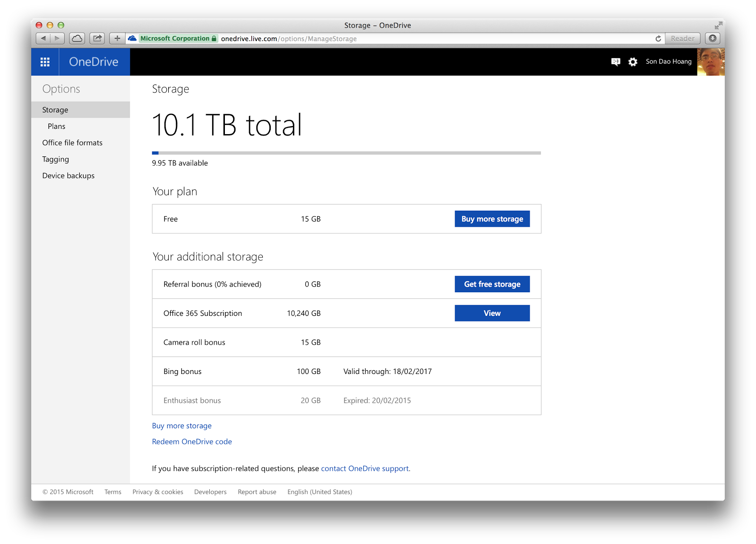Open the settings gear menu
This screenshot has width=756, height=544.
(x=633, y=62)
